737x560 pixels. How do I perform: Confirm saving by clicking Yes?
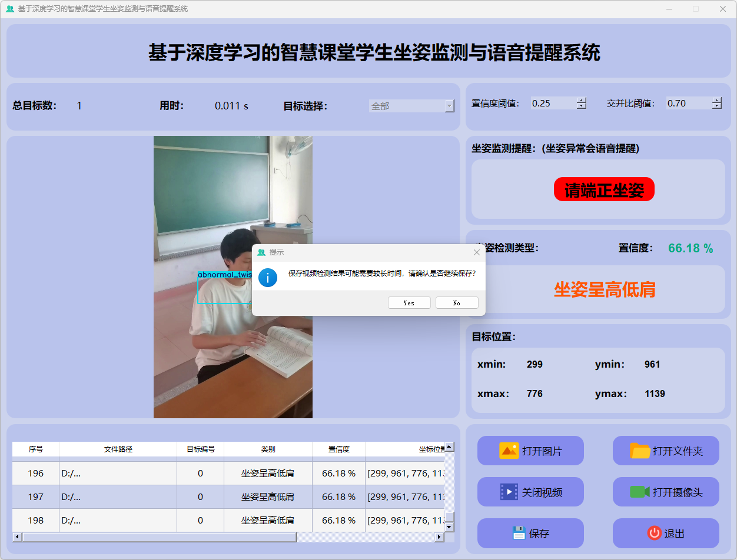pyautogui.click(x=409, y=303)
